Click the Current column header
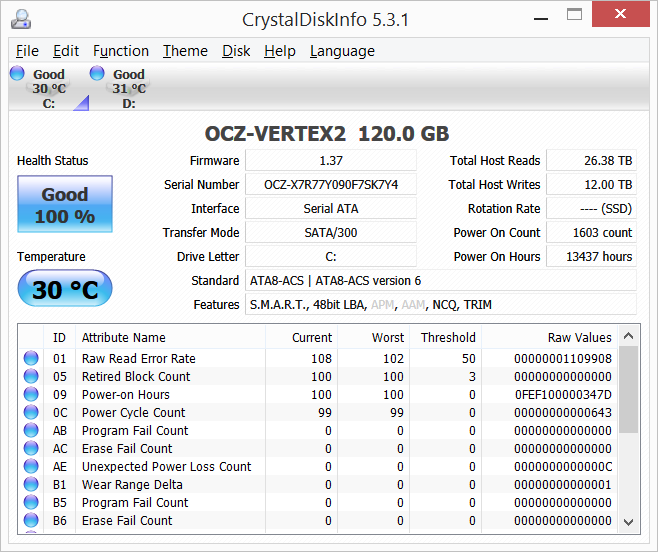This screenshot has width=658, height=552. coord(301,337)
